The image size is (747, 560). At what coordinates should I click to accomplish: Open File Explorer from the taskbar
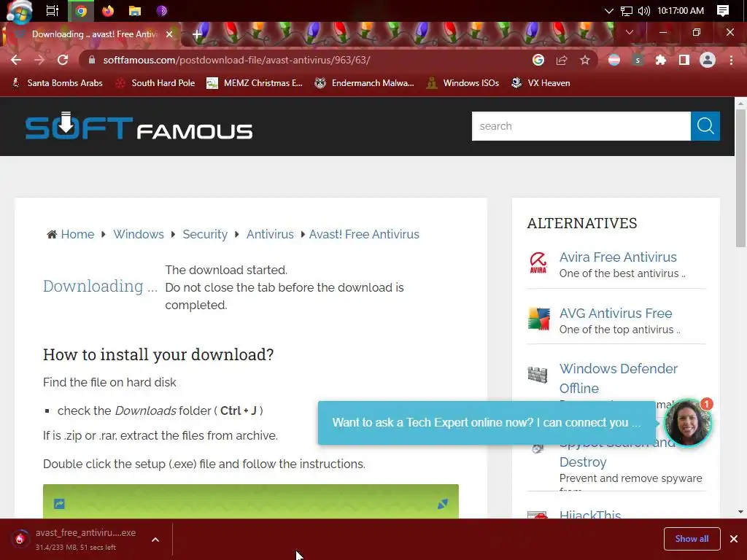(x=135, y=10)
